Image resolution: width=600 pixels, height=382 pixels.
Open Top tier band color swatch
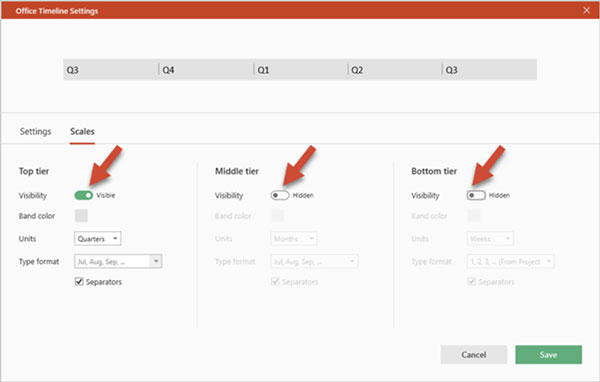(x=81, y=215)
